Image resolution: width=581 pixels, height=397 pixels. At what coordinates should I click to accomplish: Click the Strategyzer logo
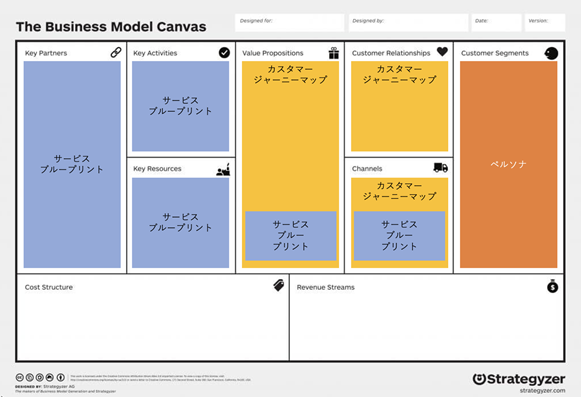point(519,380)
